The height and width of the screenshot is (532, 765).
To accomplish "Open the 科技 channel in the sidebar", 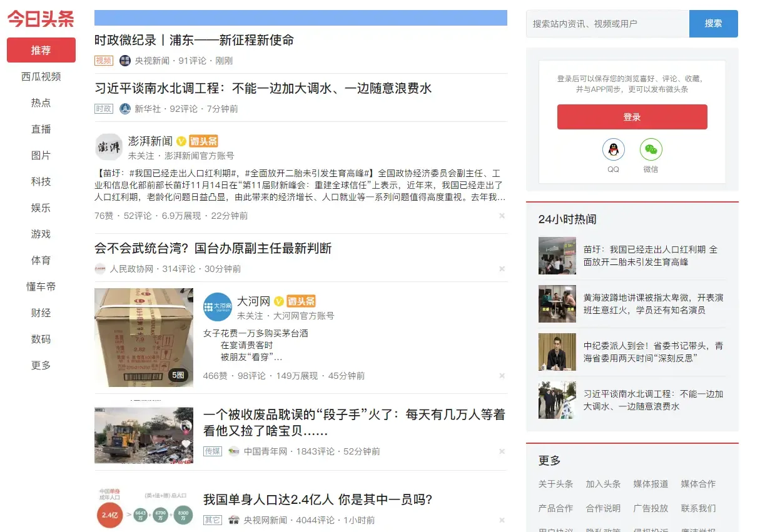I will point(41,181).
